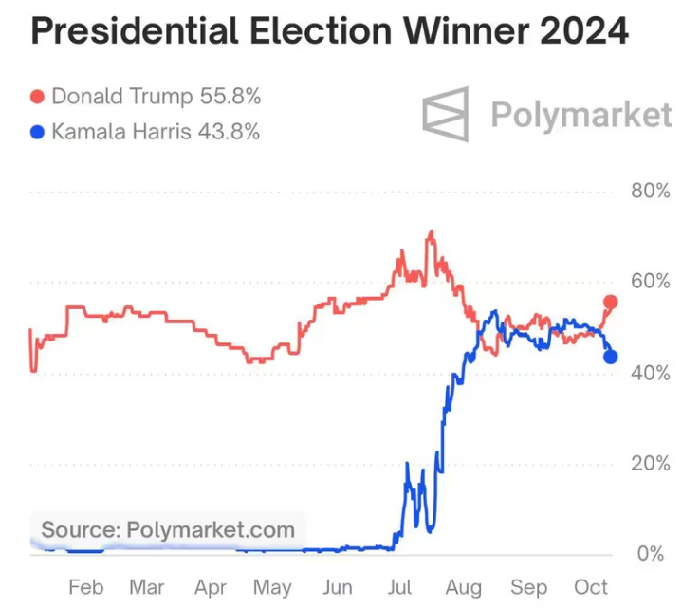Click the 20% y-axis label
700x608 pixels.
click(651, 464)
